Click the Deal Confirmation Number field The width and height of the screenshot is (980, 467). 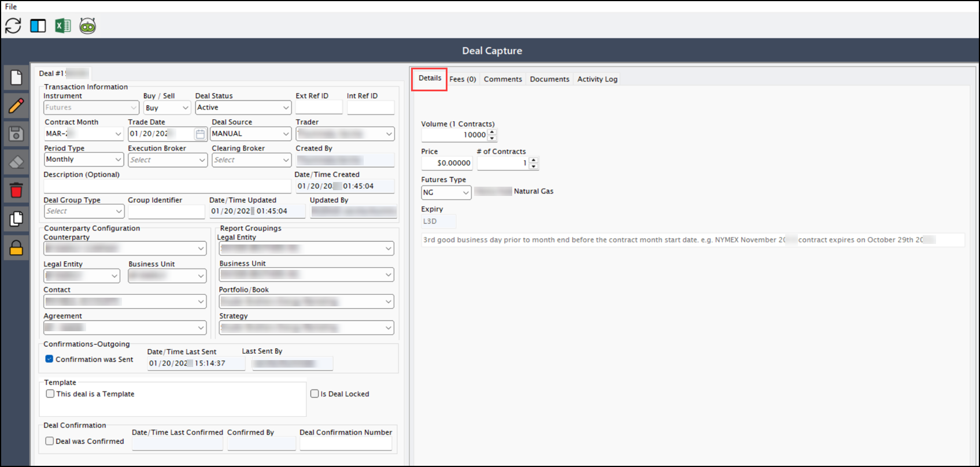tap(346, 443)
